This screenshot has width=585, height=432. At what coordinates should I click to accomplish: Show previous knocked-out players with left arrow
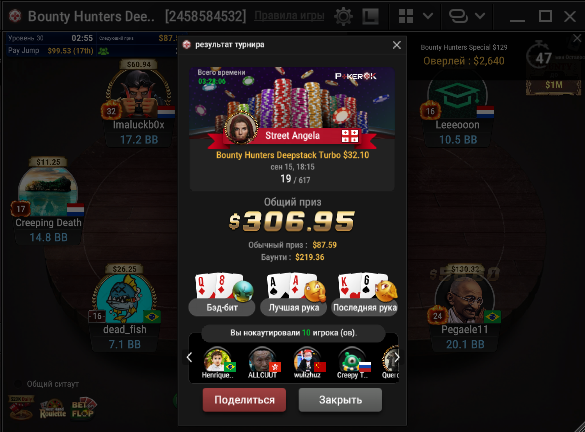coord(190,357)
